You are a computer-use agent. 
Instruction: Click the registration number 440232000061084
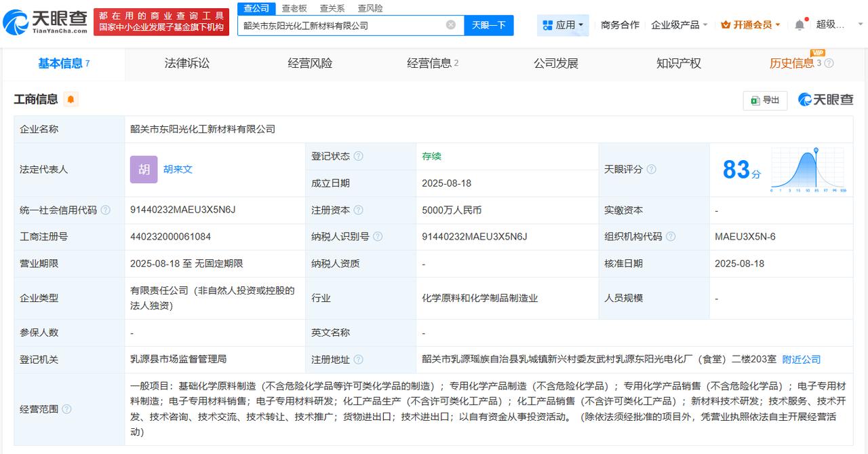(170, 237)
